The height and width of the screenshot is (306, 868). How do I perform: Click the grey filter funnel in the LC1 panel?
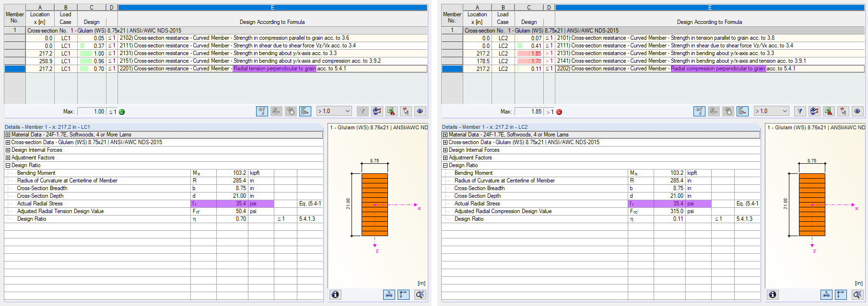click(x=363, y=111)
